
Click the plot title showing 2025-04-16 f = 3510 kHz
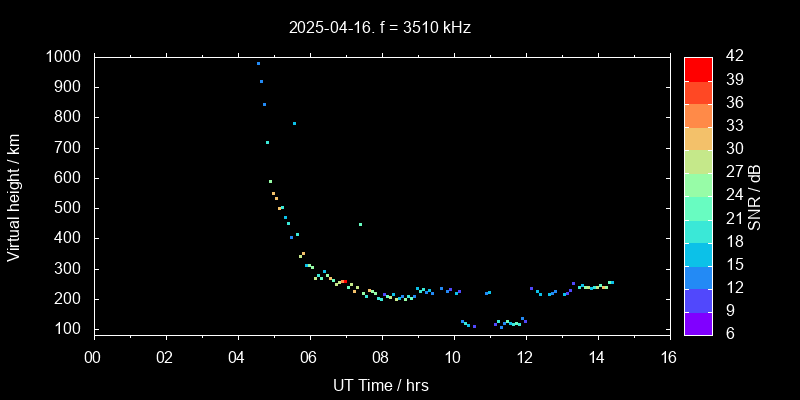pos(380,28)
